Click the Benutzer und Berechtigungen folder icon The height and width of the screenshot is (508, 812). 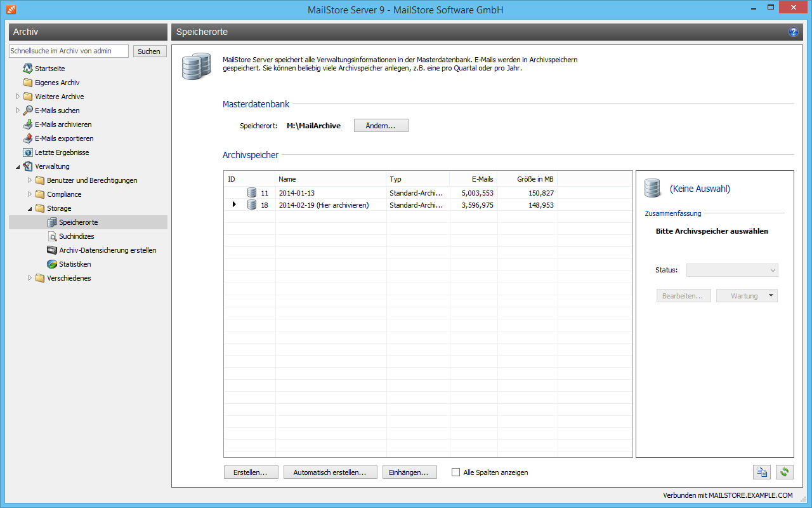tap(40, 180)
